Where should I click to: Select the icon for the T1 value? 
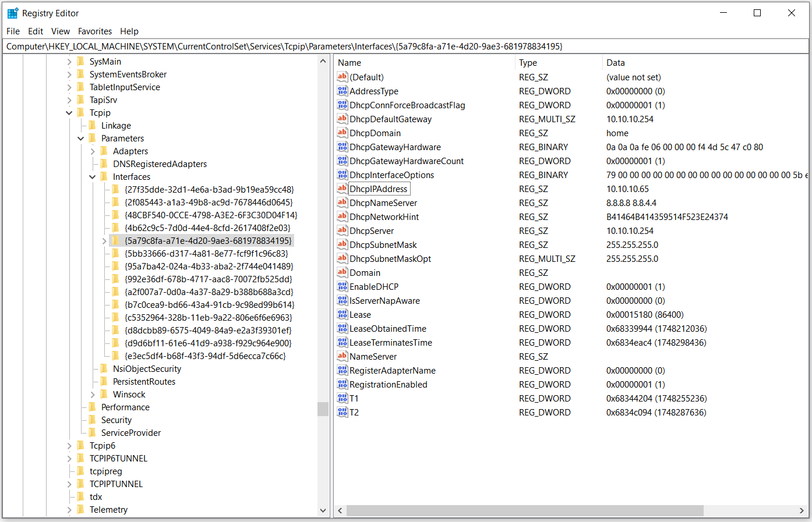(343, 398)
